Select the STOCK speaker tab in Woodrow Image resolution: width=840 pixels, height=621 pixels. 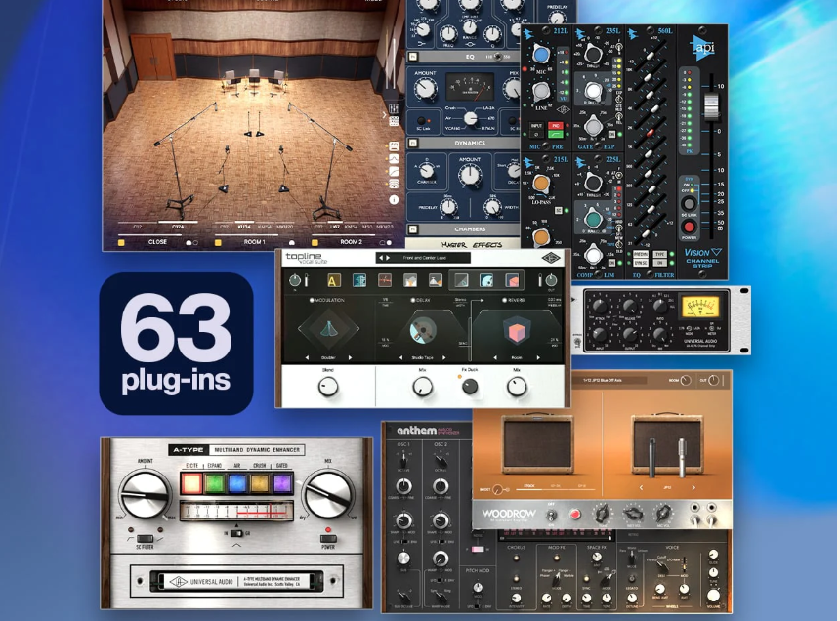(x=528, y=486)
